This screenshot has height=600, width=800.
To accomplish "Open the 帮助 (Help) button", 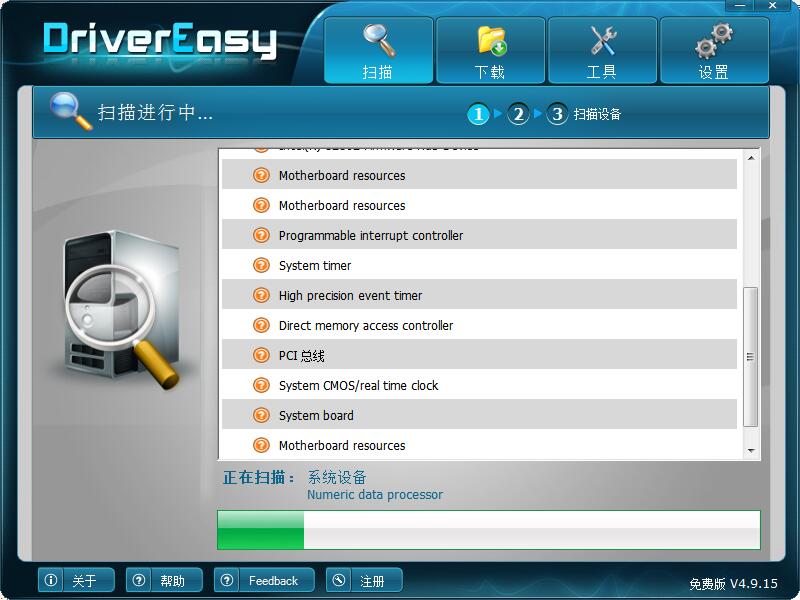I will [164, 580].
